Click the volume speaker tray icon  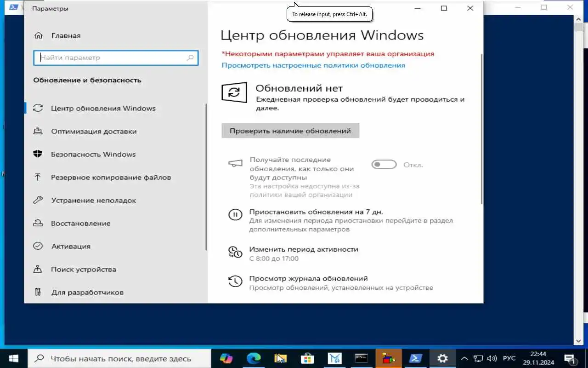[492, 358]
